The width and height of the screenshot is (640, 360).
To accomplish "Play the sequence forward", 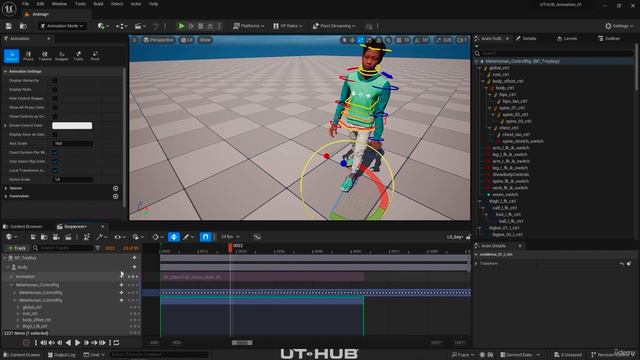I will pyautogui.click(x=77, y=343).
